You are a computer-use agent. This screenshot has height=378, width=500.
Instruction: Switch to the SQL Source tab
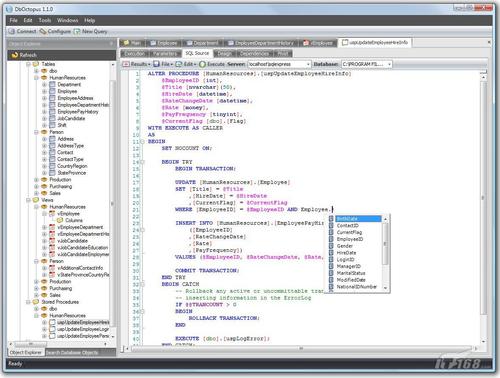197,53
